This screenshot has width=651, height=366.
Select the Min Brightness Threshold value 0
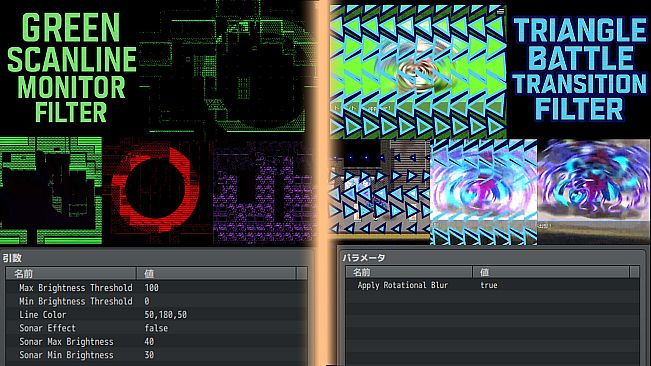(147, 301)
